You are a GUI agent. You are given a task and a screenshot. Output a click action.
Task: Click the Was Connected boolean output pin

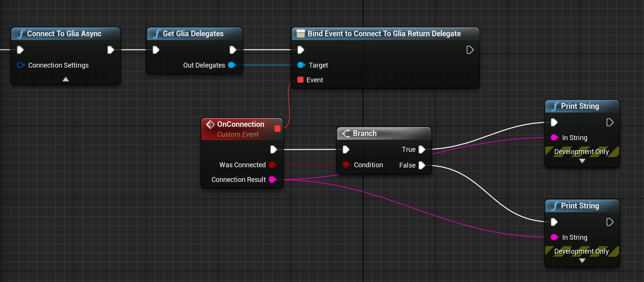[x=273, y=165]
